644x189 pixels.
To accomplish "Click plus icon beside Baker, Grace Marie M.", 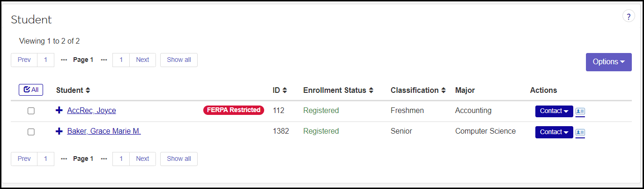I will pyautogui.click(x=59, y=132).
